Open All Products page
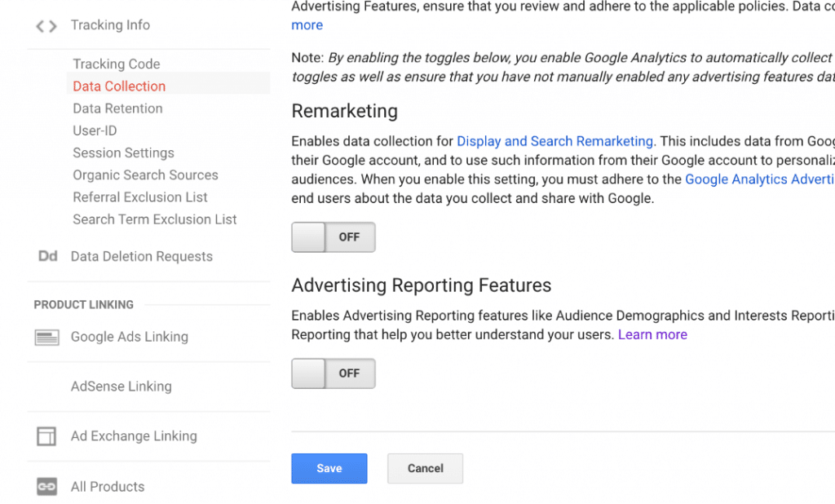Screen dimensions: 835x504 point(108,486)
